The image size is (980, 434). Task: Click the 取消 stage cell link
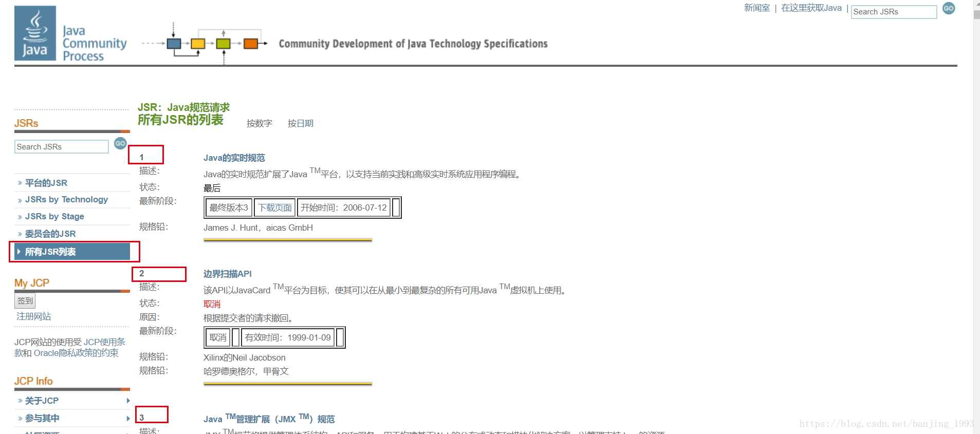point(218,338)
